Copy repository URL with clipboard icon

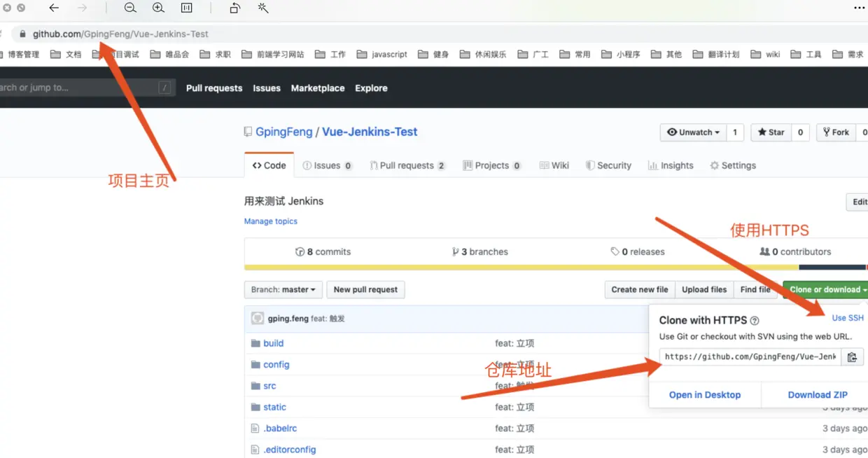pyautogui.click(x=852, y=356)
